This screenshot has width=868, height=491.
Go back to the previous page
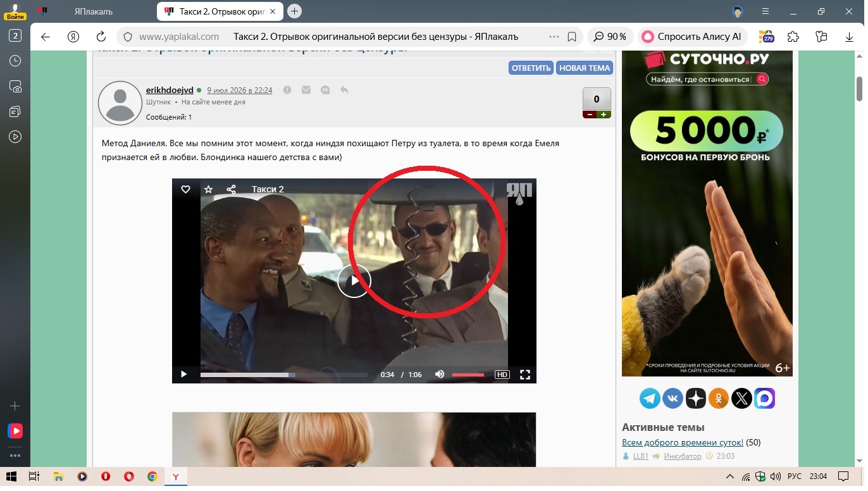[x=46, y=37]
